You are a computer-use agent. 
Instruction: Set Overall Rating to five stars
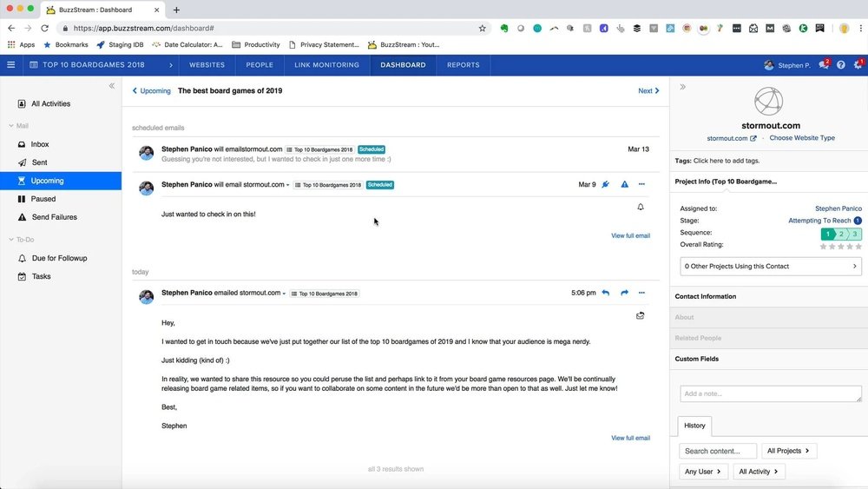click(x=858, y=247)
